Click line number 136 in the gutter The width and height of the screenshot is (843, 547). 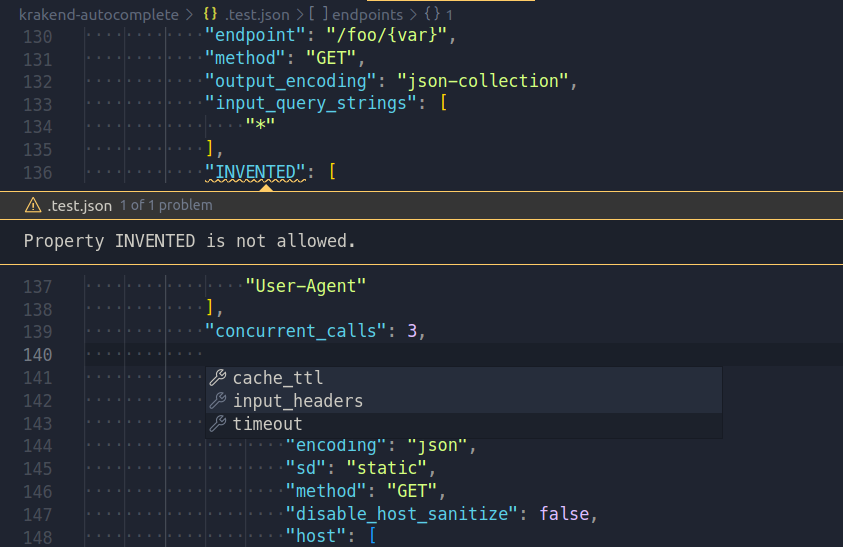[x=38, y=173]
